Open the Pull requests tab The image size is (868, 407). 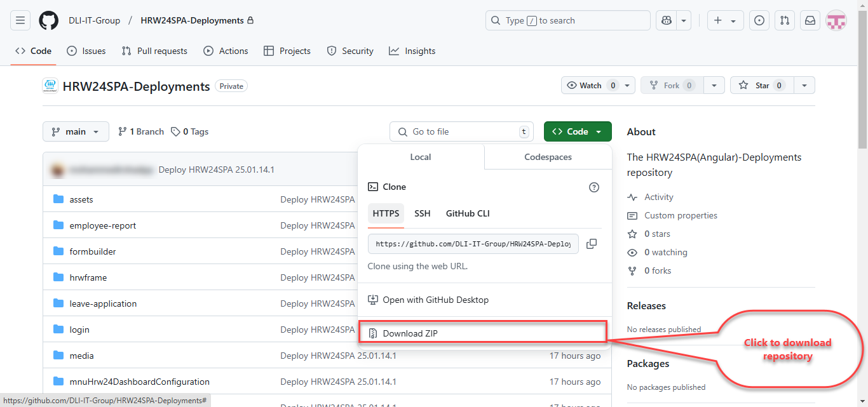click(154, 51)
